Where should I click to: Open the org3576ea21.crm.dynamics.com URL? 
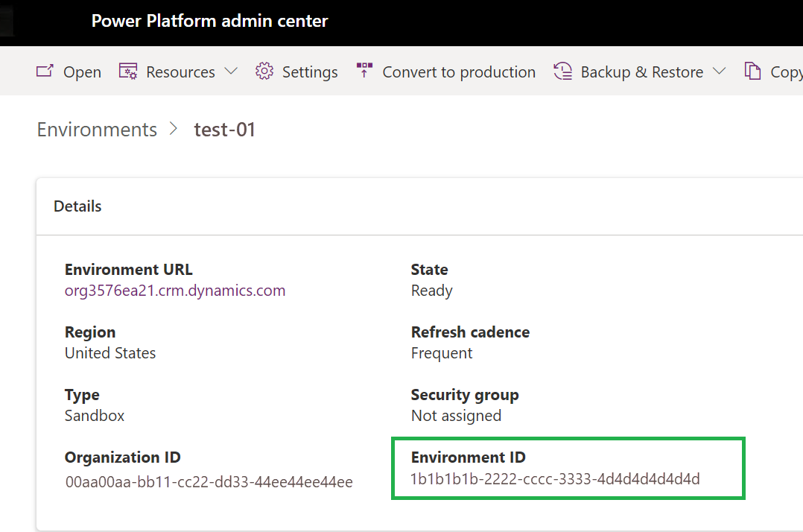pos(175,290)
